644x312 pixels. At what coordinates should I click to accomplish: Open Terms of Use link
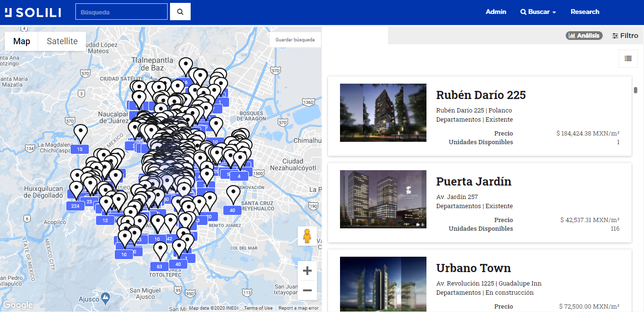[258, 308]
